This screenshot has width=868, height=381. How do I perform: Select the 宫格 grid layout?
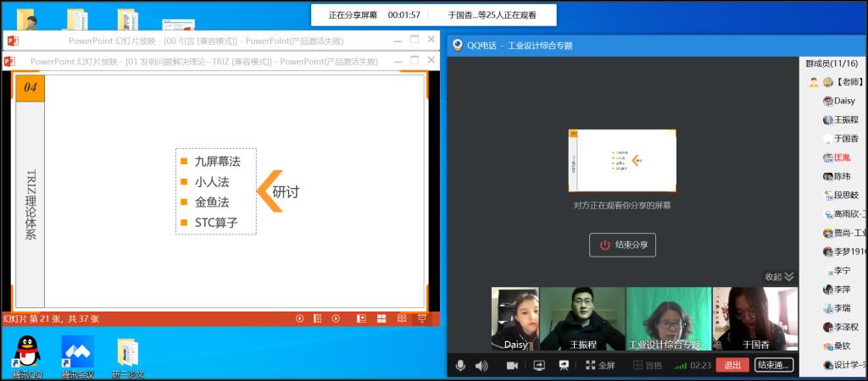click(x=647, y=366)
